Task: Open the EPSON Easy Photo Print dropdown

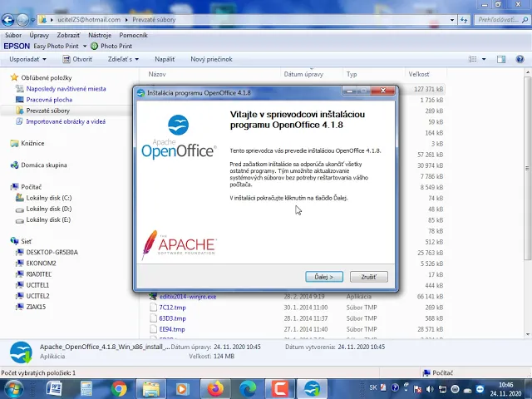Action: click(84, 47)
